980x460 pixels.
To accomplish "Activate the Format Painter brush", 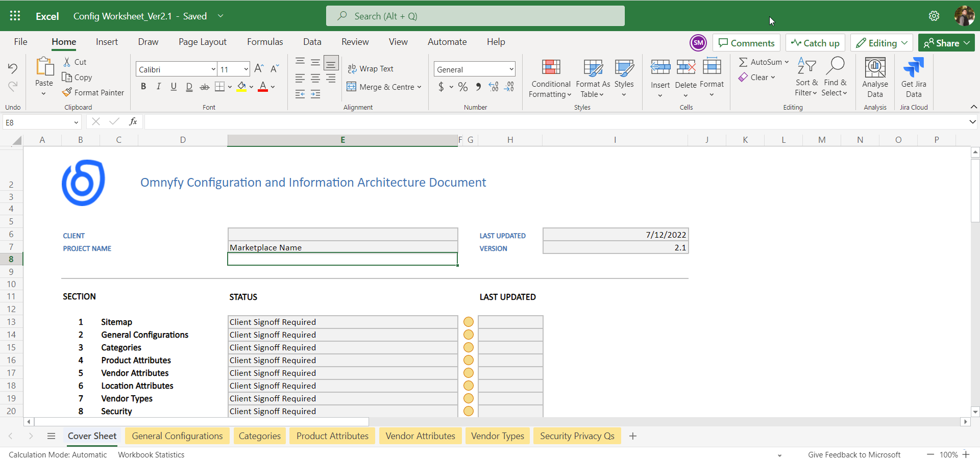I will click(x=67, y=92).
